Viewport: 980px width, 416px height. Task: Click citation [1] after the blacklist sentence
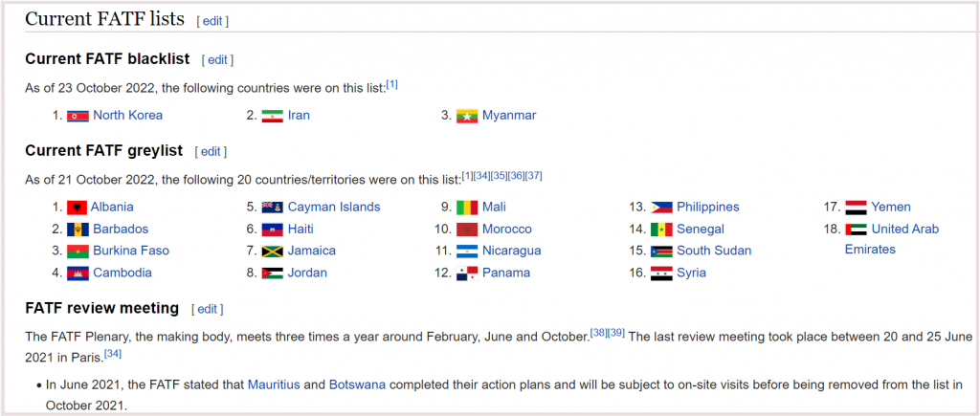pos(391,84)
